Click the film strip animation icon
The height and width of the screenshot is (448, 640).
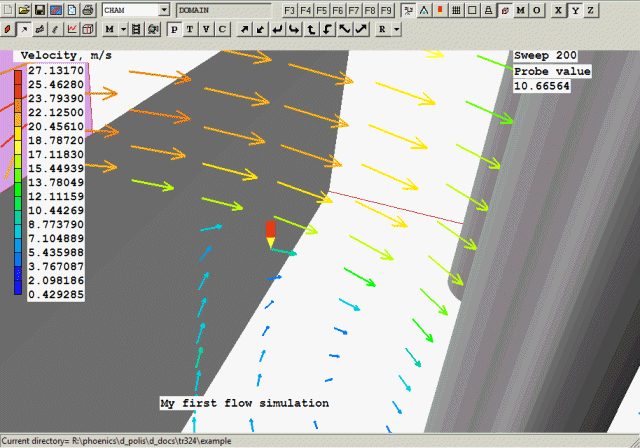tap(136, 29)
